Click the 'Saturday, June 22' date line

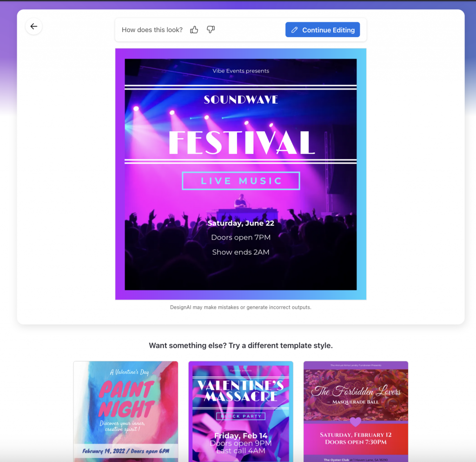point(240,223)
